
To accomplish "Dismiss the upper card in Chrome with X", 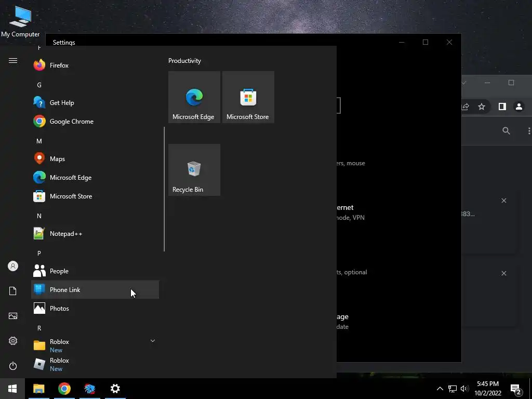I will click(x=504, y=201).
